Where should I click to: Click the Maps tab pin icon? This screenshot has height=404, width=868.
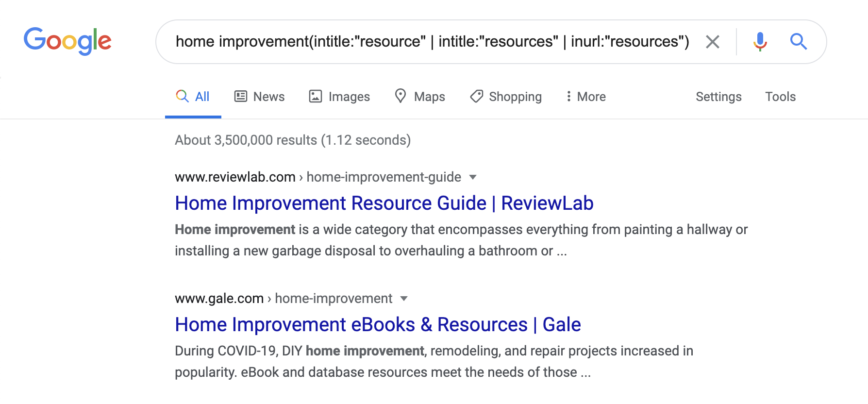[x=401, y=96]
